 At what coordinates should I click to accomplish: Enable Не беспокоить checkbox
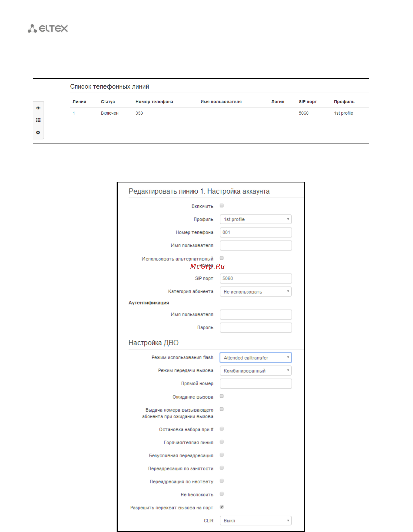pos(222,494)
